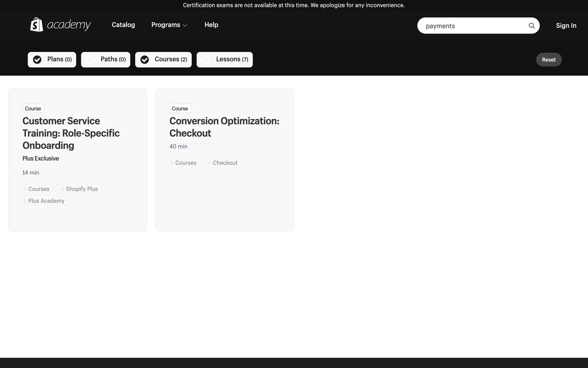588x368 pixels.
Task: Click the Shopify Plus tag
Action: click(79, 189)
